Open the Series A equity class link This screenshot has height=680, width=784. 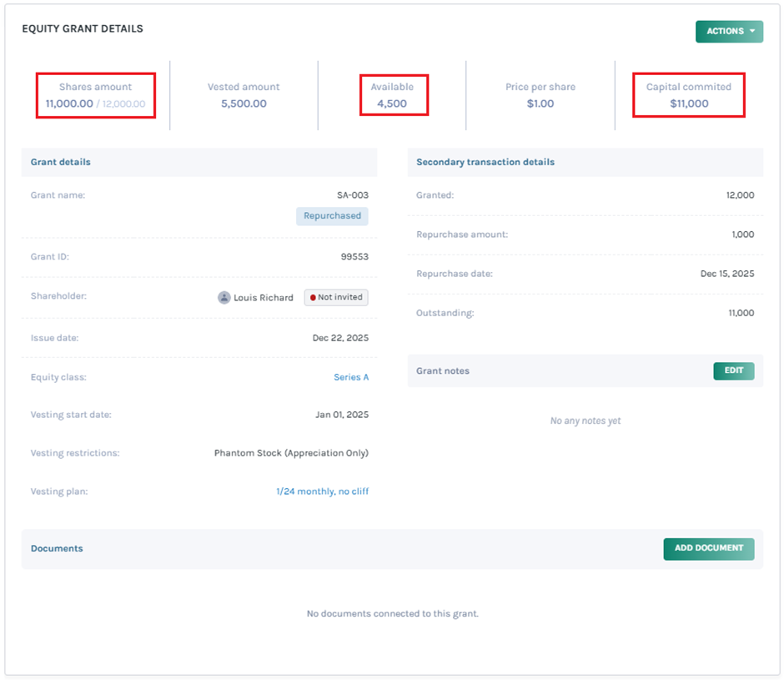[x=351, y=377]
